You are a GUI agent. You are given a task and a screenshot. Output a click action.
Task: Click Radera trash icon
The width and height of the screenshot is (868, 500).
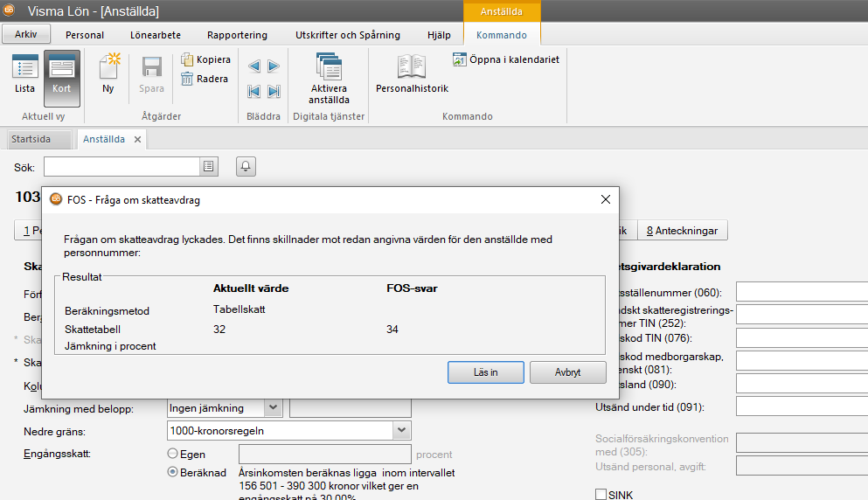[205, 79]
